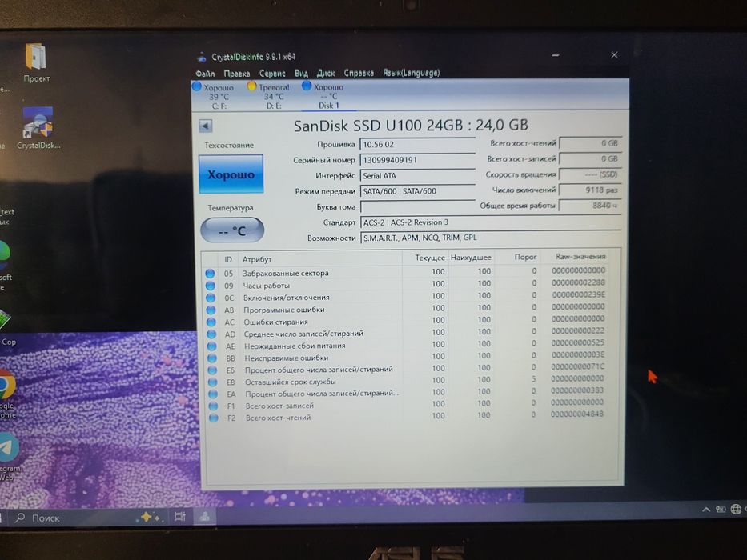
Task: Click status circle for row E6
Action: click(x=212, y=370)
